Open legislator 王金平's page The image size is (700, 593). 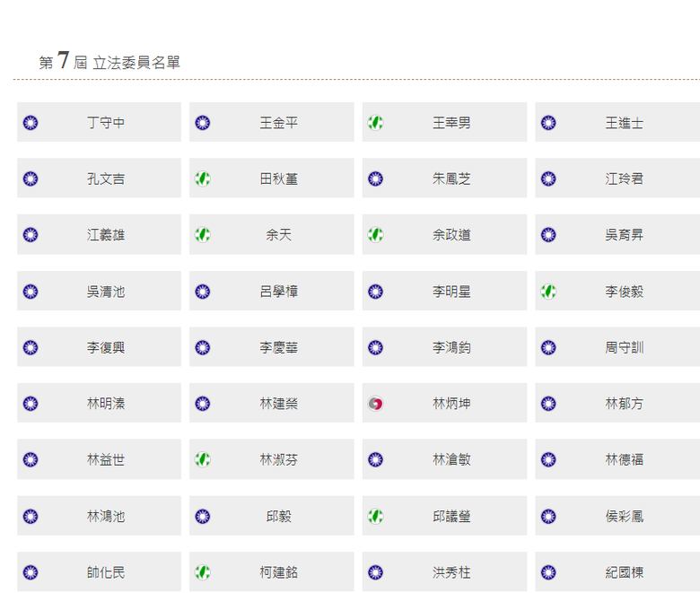278,123
